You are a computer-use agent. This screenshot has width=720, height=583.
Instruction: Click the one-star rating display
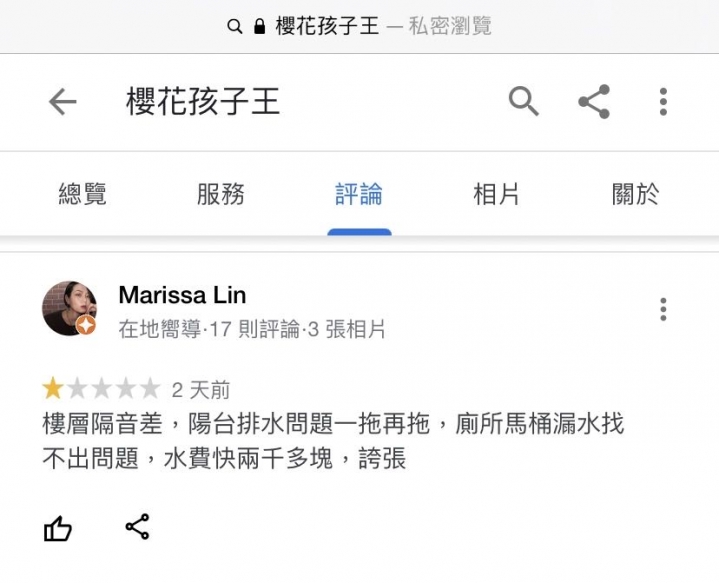[x=101, y=388]
